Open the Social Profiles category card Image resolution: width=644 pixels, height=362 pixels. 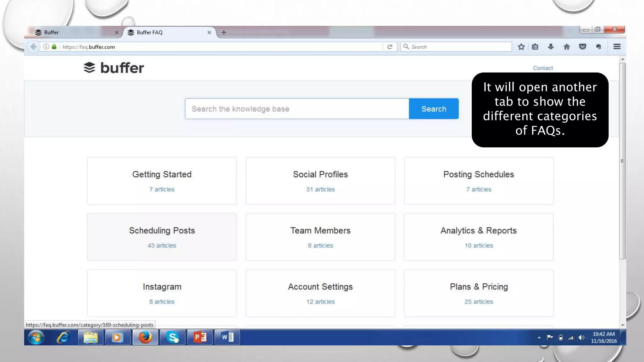(320, 181)
